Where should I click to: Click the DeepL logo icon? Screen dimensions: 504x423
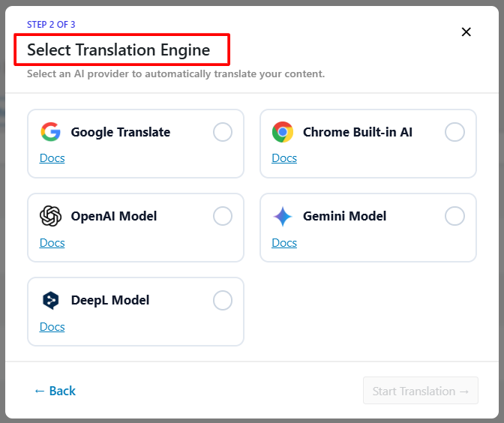50,300
